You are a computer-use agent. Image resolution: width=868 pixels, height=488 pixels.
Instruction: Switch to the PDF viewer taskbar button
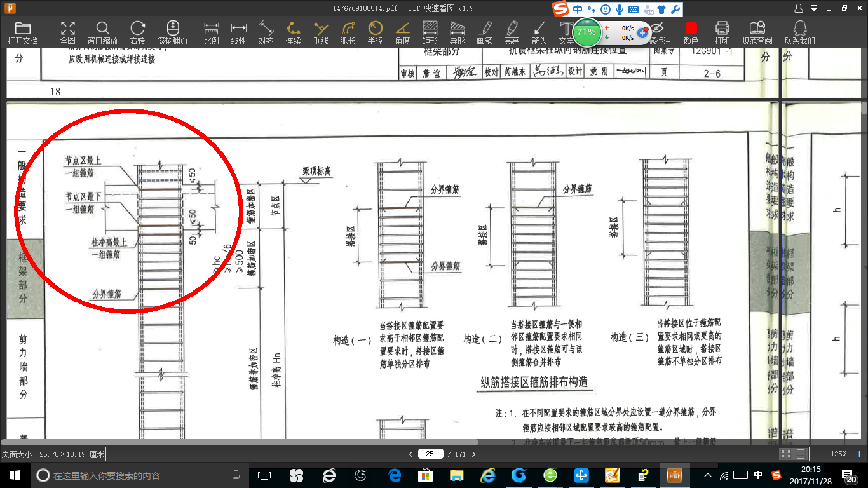point(674,475)
